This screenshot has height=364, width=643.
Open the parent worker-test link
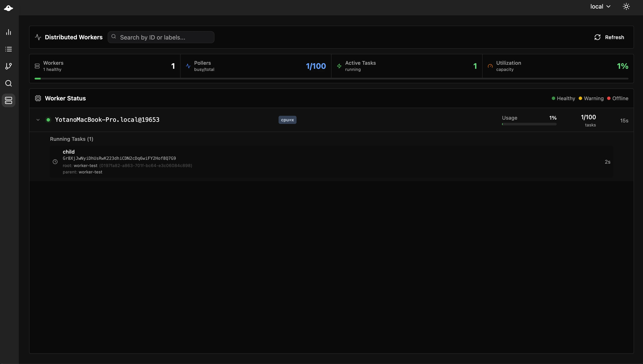click(x=91, y=172)
